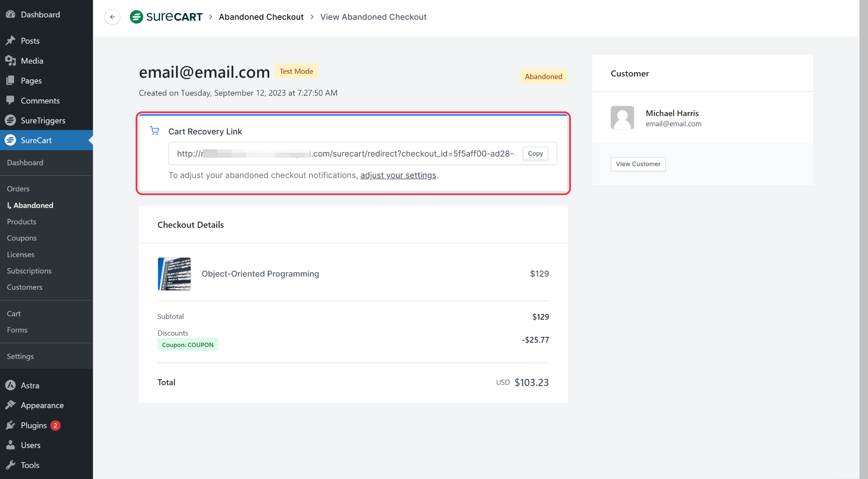Click the View Customer button
The image size is (868, 479).
coord(638,164)
